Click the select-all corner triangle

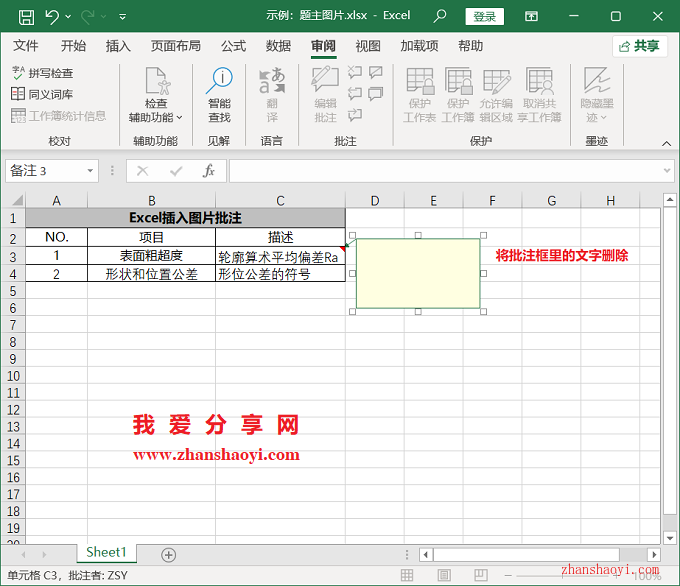click(x=16, y=200)
